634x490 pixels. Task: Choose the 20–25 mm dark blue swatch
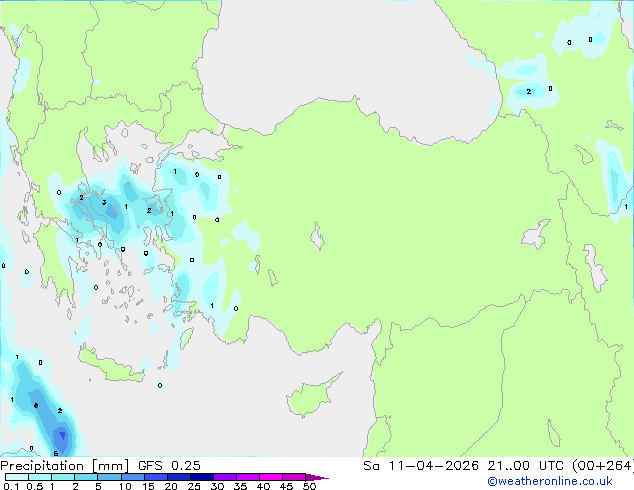point(179,477)
